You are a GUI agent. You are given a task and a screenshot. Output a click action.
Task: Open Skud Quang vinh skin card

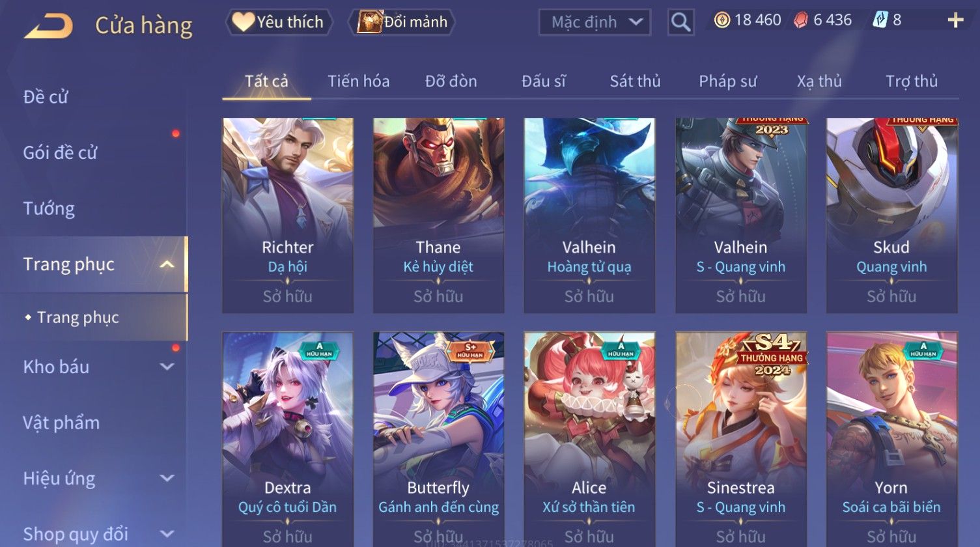coord(891,216)
